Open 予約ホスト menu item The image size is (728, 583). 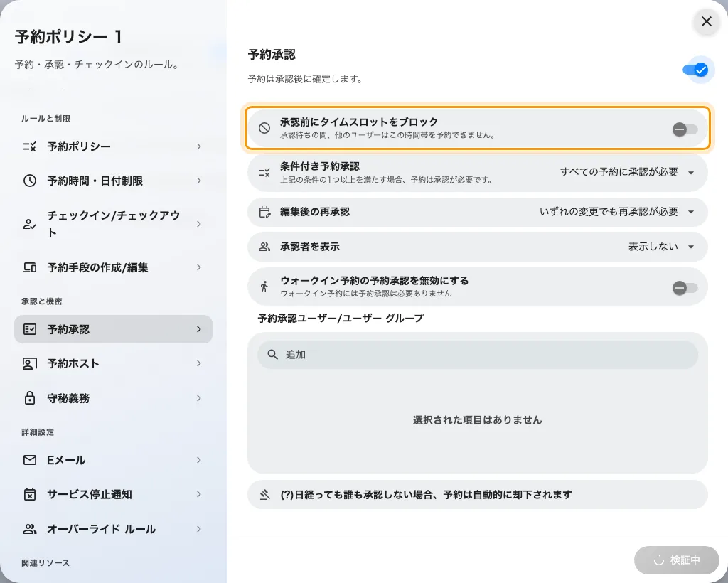[113, 363]
